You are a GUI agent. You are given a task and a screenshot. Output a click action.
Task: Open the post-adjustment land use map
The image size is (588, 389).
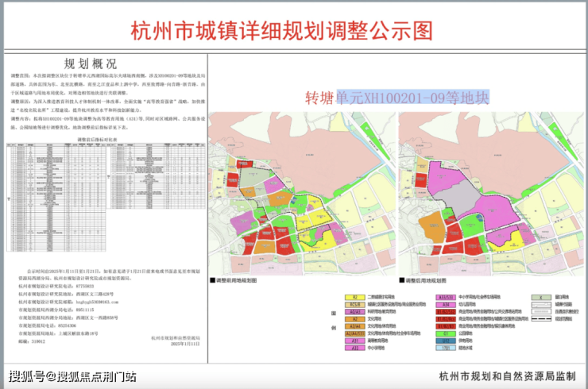(491, 194)
